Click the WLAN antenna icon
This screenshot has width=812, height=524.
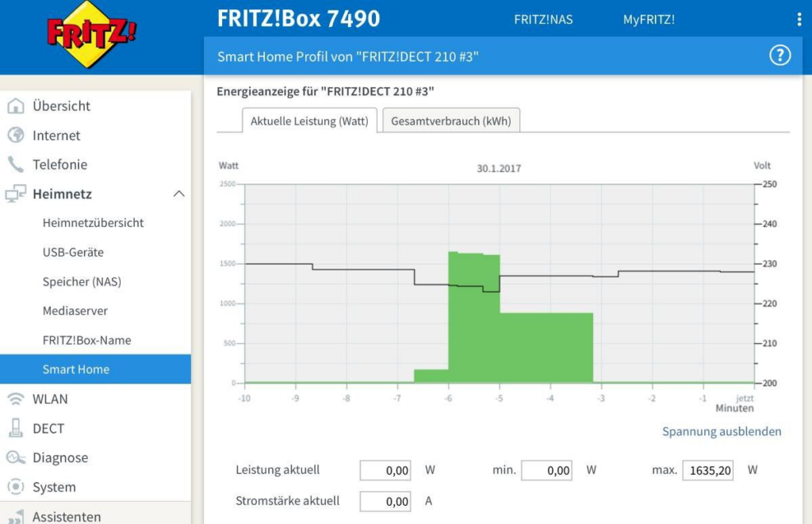15,399
